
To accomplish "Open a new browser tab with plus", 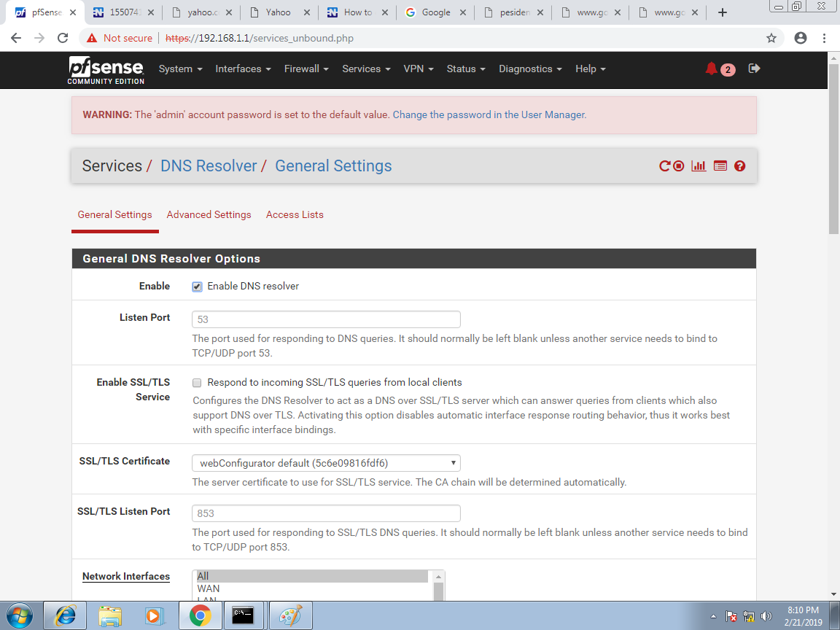I will pyautogui.click(x=722, y=12).
